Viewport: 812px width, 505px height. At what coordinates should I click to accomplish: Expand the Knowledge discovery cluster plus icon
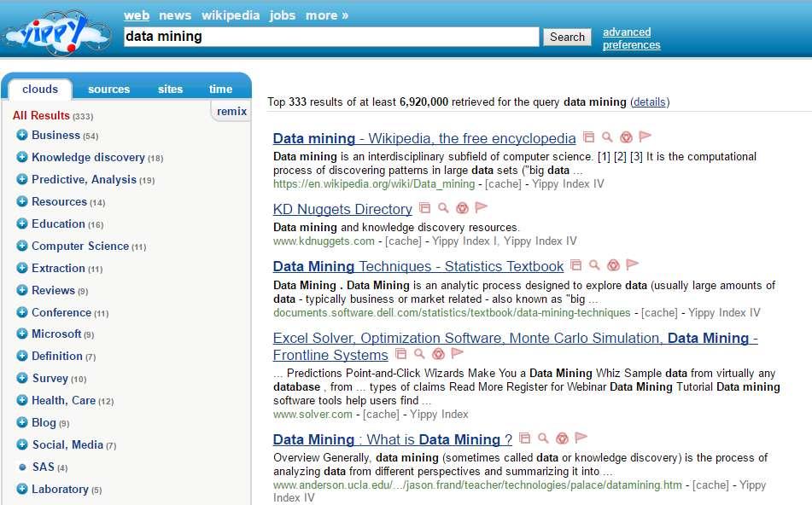coord(21,157)
